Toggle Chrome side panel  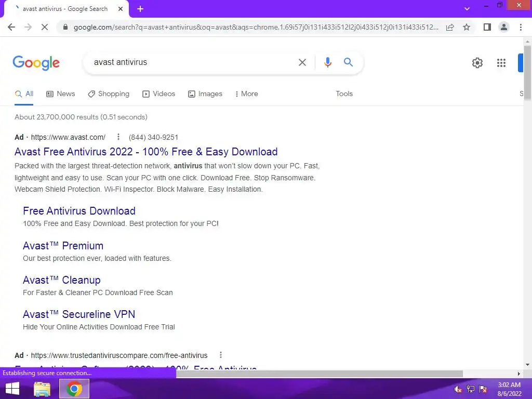tap(487, 27)
